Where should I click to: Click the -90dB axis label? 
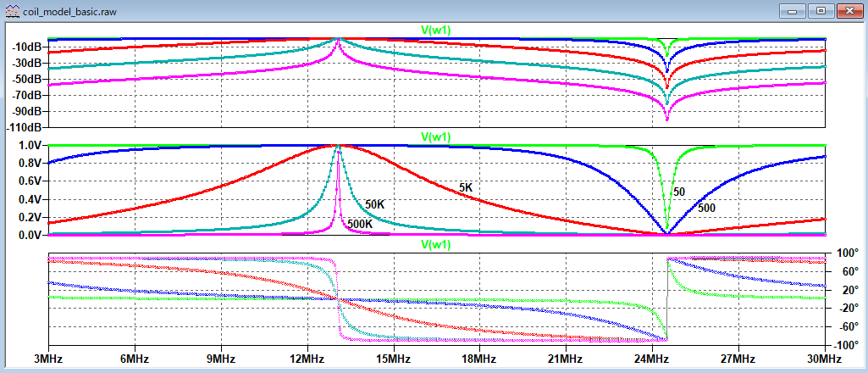click(x=28, y=111)
